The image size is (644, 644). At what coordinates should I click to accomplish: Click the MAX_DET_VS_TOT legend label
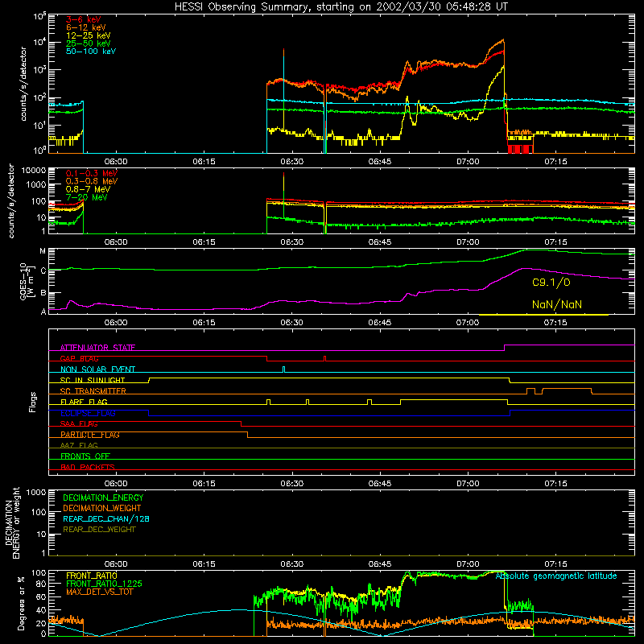[99, 592]
